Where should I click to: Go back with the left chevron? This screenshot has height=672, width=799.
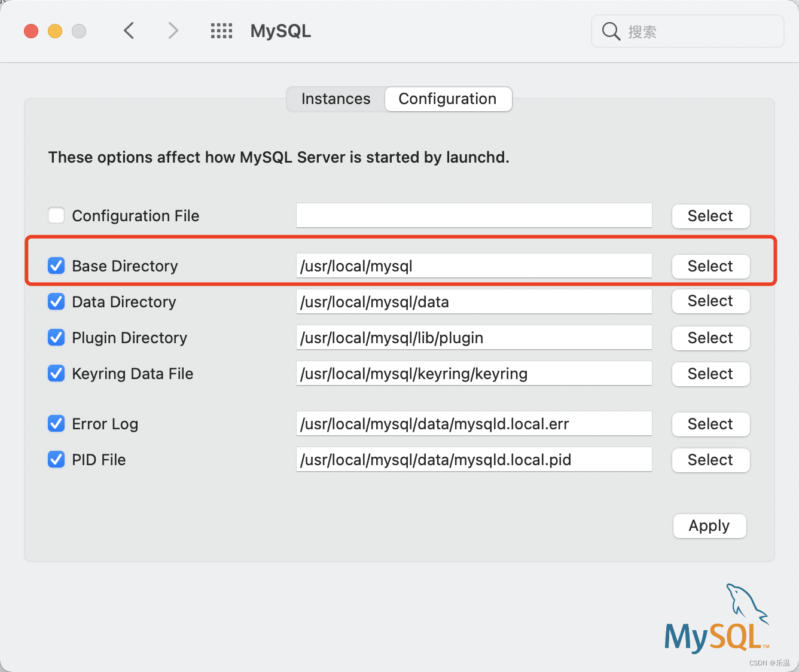pyautogui.click(x=129, y=30)
